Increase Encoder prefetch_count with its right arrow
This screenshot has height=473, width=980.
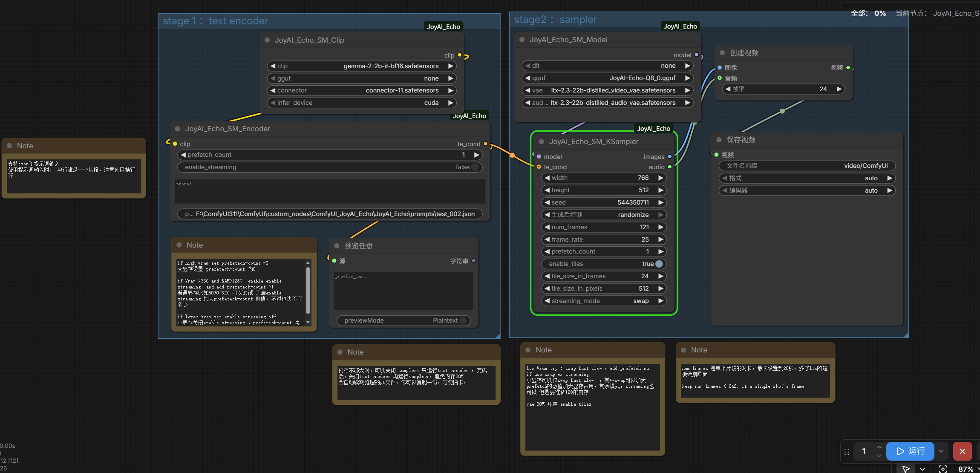click(476, 155)
